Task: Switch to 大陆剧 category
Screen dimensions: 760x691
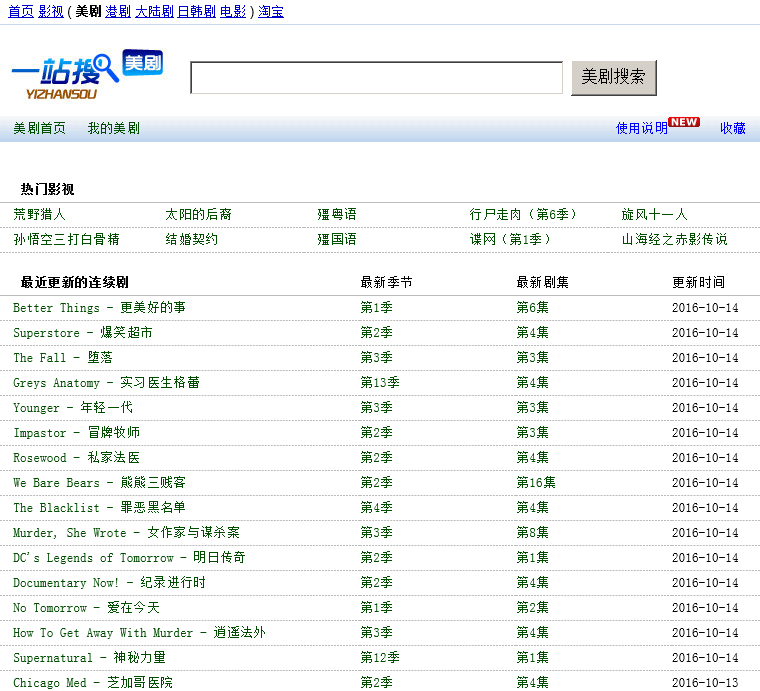Action: 154,11
